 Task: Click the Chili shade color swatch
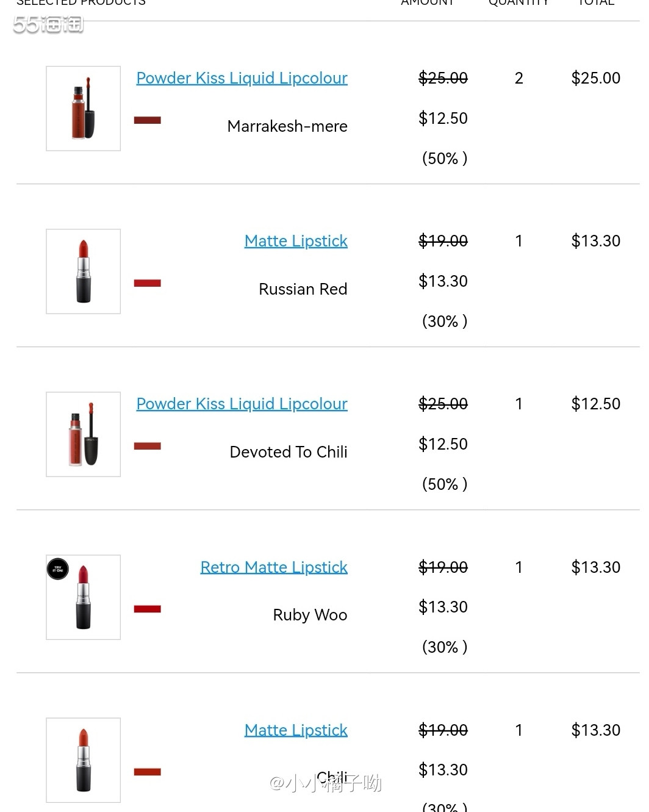point(148,772)
